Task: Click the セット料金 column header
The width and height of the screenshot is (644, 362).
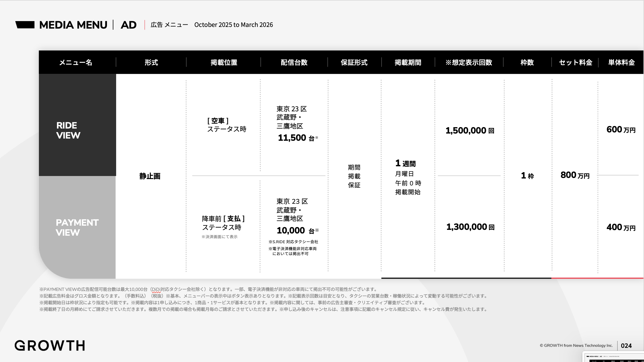Action: [x=575, y=62]
